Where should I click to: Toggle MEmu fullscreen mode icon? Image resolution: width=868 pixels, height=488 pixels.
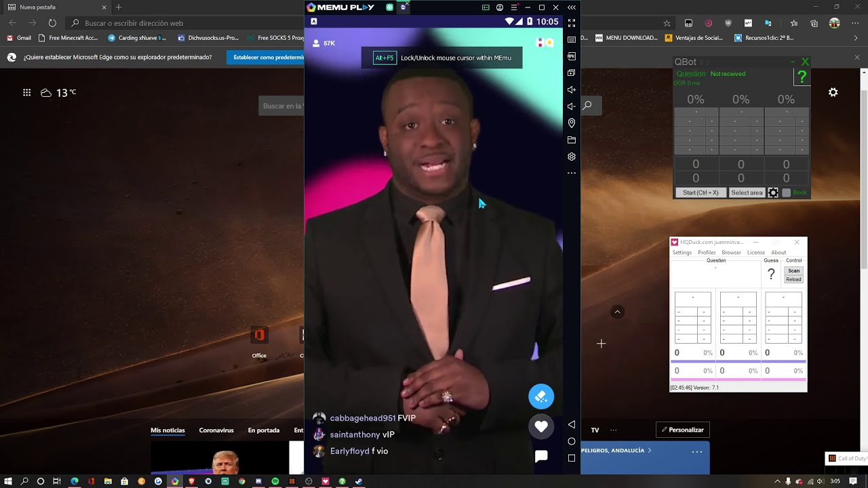tap(572, 23)
